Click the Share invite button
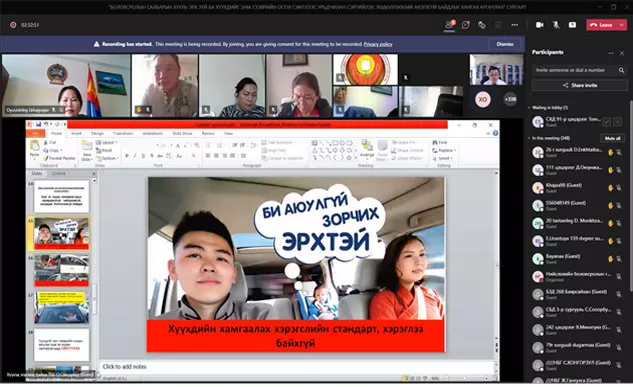This screenshot has height=387, width=633. pos(579,85)
